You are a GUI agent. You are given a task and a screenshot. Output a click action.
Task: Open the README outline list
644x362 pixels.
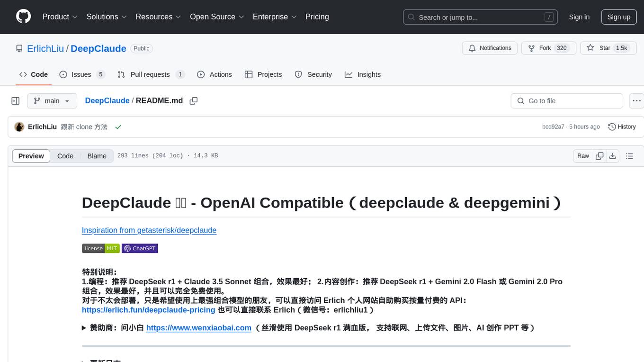[629, 156]
